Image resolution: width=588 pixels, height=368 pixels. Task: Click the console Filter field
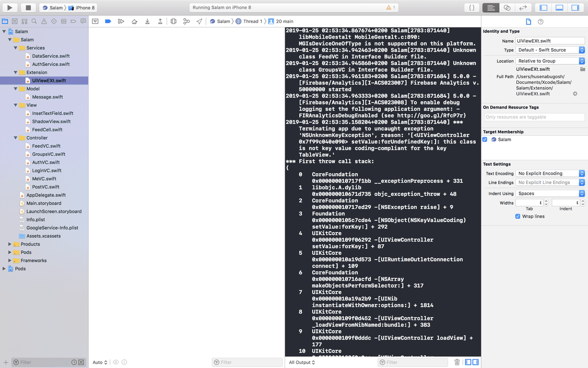[413, 362]
